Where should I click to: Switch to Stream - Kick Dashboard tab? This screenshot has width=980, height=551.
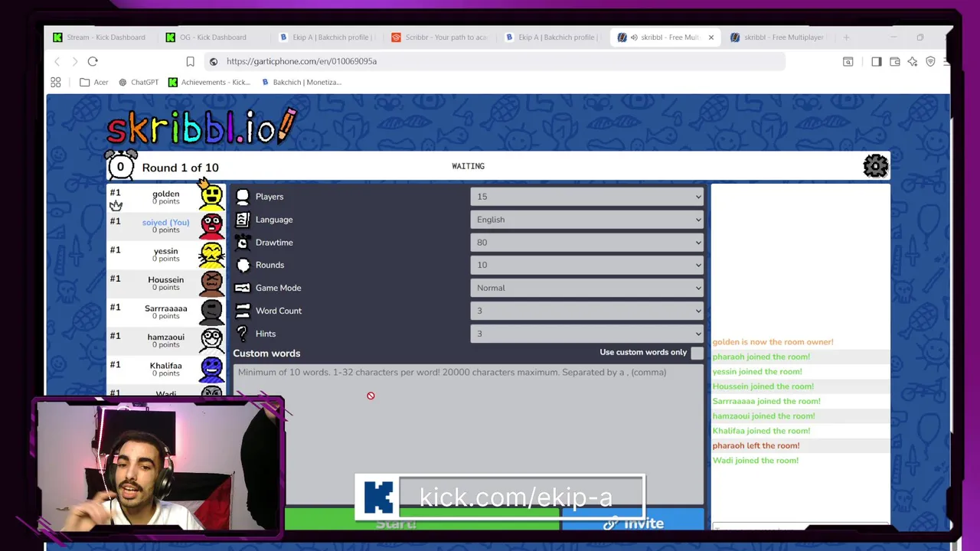point(100,37)
